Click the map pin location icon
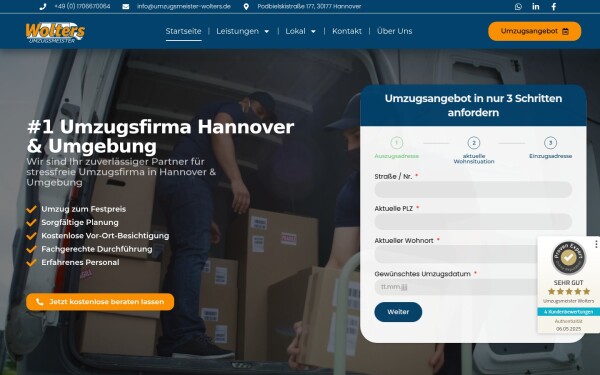600x375 pixels. pos(246,7)
